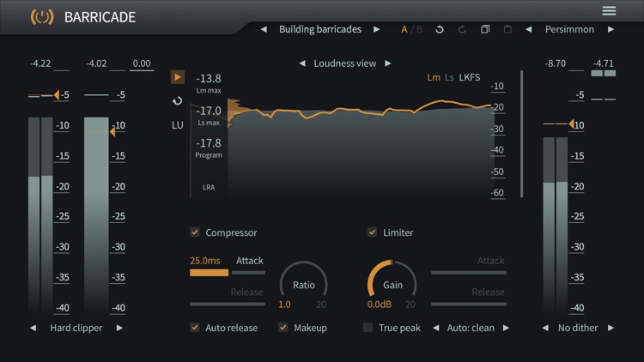Click the 0.0dB gain value
This screenshot has height=362, width=644.
pos(379,305)
